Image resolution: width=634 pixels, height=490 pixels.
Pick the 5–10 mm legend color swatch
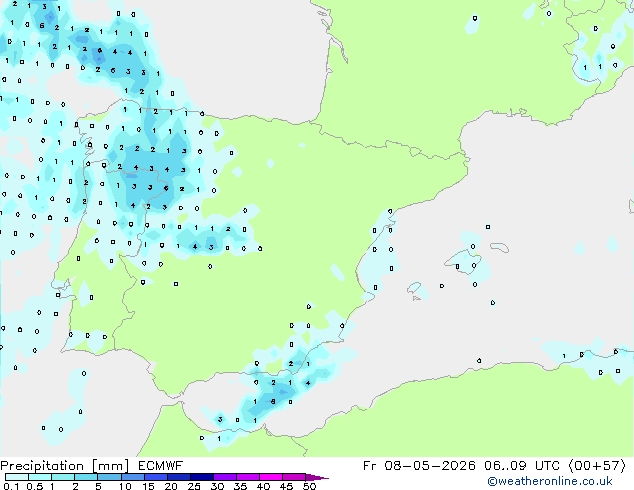[109, 477]
